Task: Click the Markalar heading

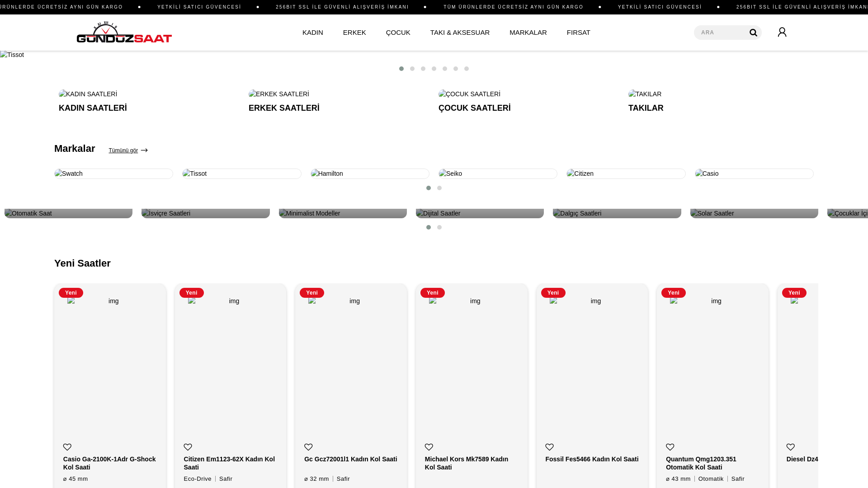Action: 75,149
